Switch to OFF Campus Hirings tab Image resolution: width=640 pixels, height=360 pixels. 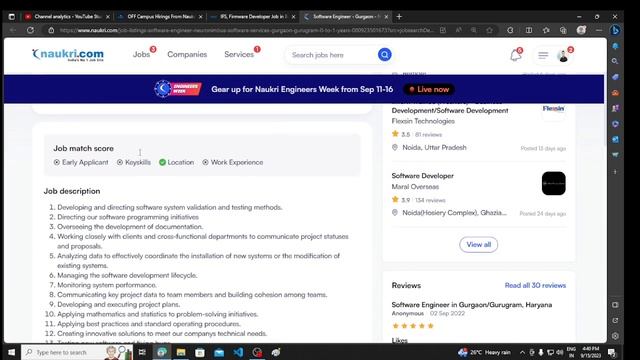[160, 17]
